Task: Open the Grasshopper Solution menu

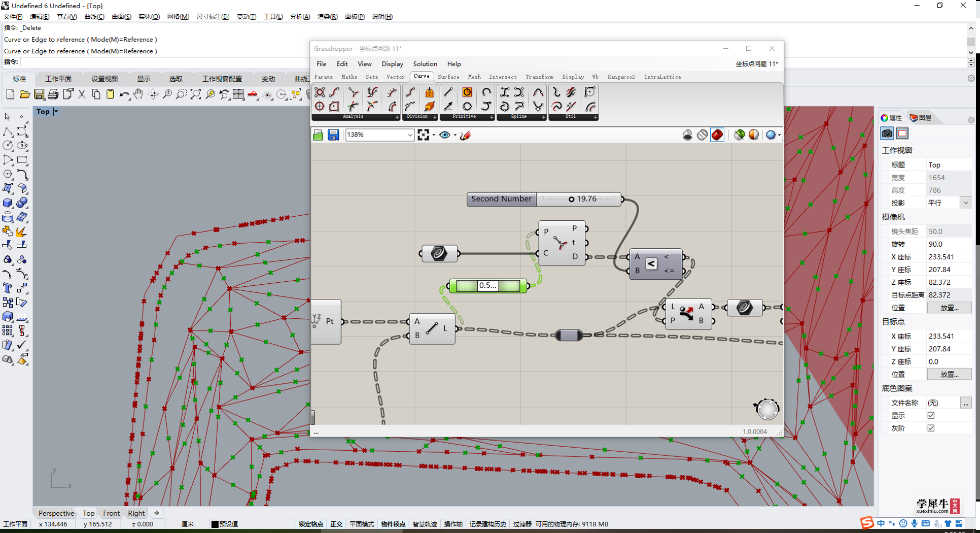Action: point(425,64)
